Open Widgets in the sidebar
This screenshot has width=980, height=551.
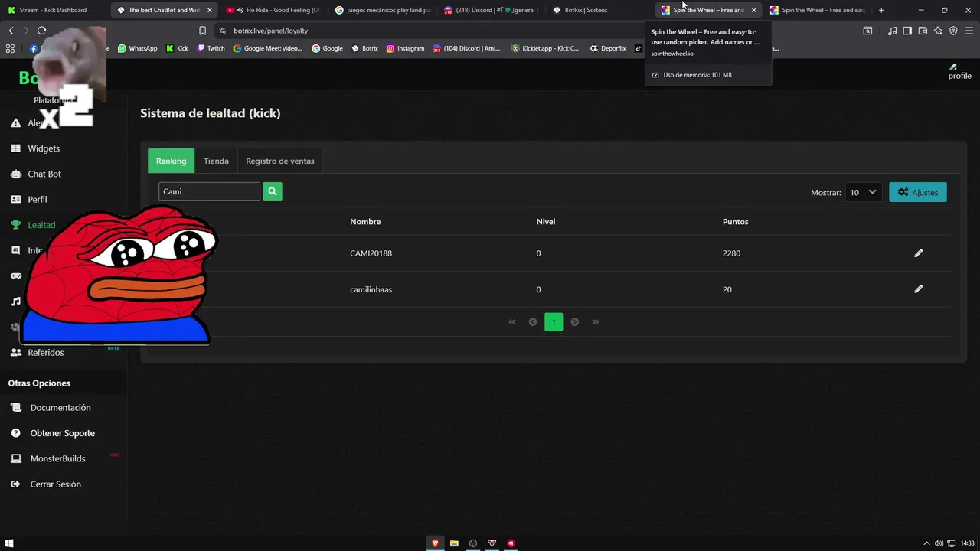click(44, 148)
